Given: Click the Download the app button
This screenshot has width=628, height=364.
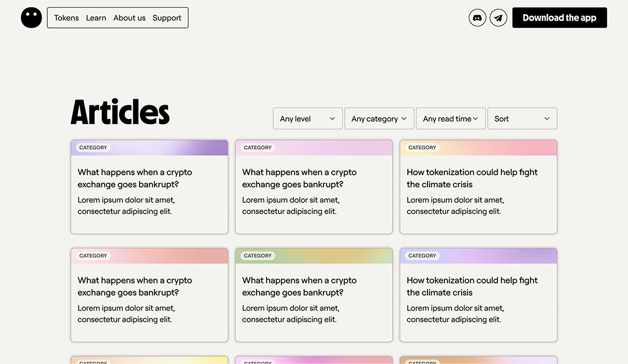Looking at the screenshot, I should (x=559, y=18).
